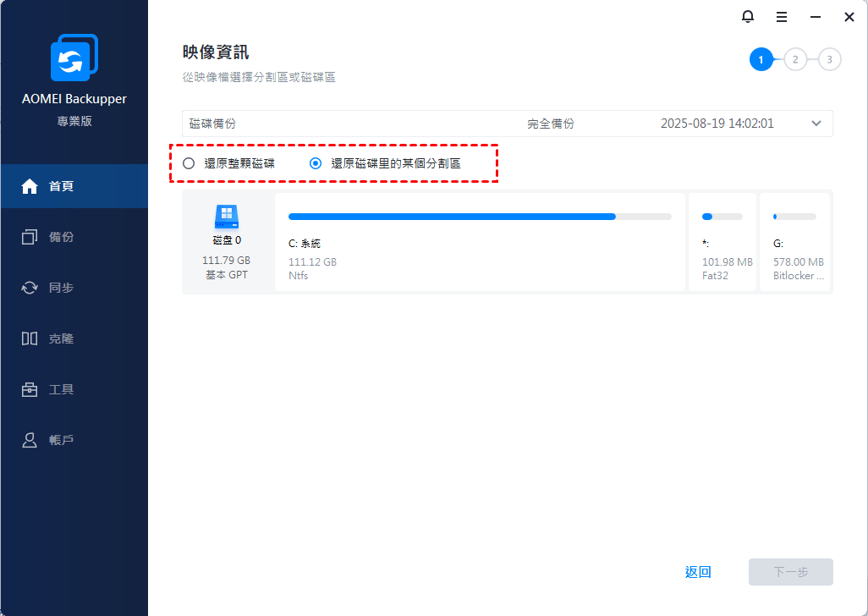Click the AOMEI Backupper logo
Screen dimensions: 868x616
point(74,58)
